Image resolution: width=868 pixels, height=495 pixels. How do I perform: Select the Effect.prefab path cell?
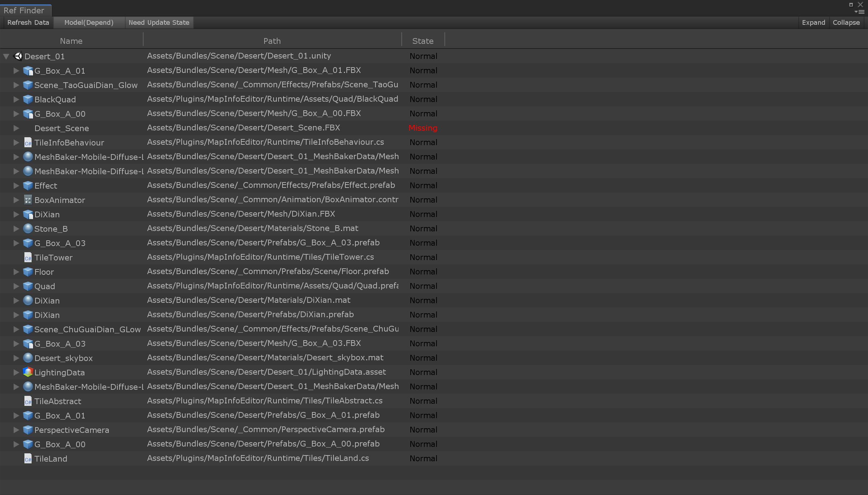click(x=271, y=185)
